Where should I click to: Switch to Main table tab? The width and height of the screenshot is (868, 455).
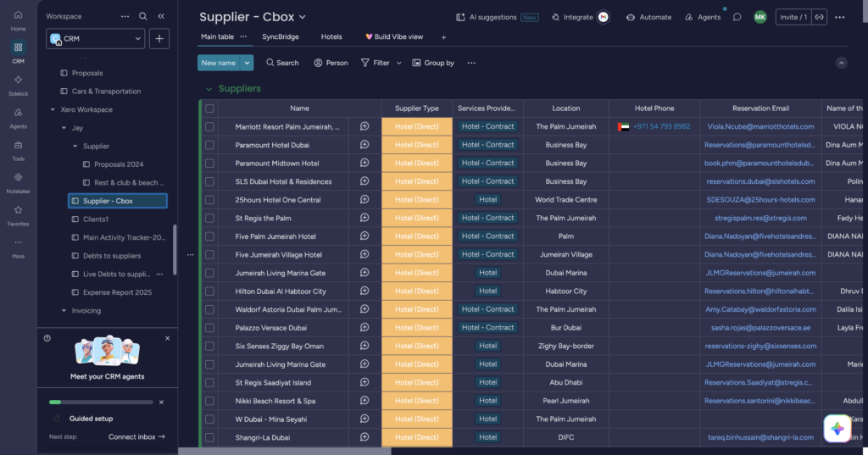217,36
